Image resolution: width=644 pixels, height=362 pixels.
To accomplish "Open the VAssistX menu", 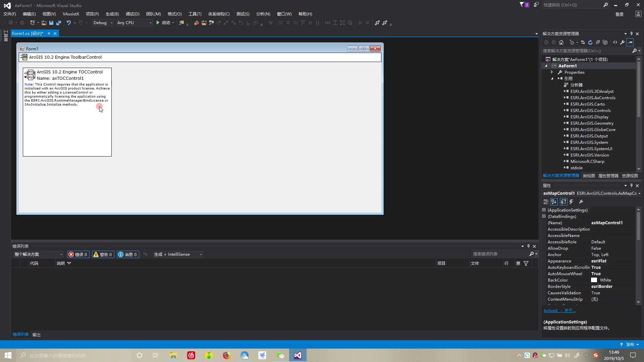I will pos(71,14).
